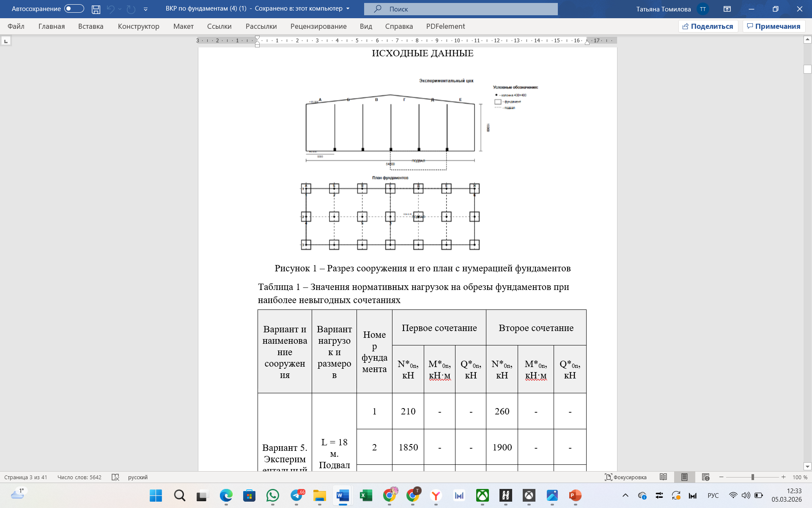Click vertical scrollbar down arrow
This screenshot has height=508, width=812.
pyautogui.click(x=807, y=467)
